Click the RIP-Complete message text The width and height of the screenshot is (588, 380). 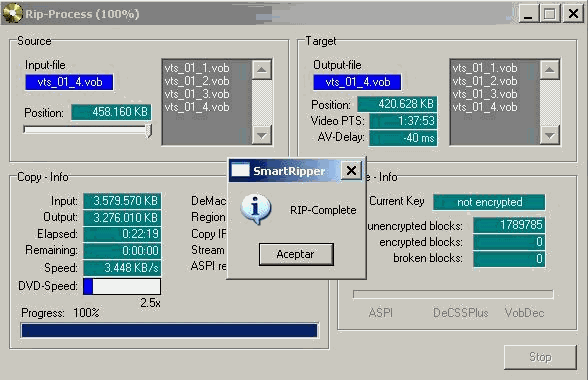point(323,210)
